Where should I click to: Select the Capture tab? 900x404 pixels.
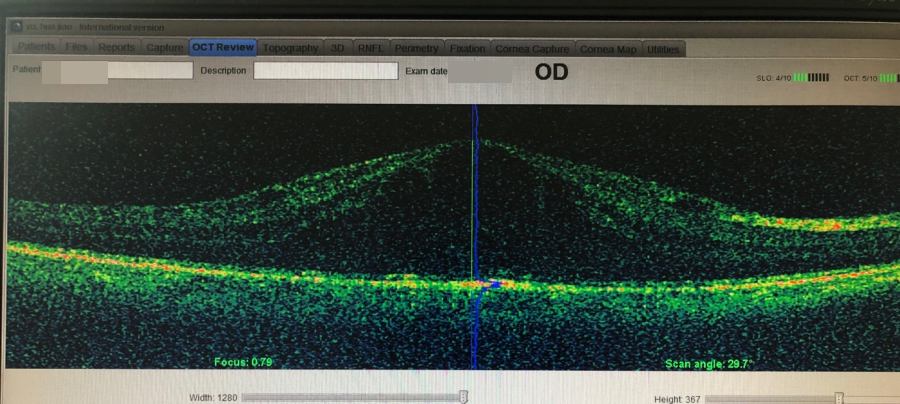[164, 47]
